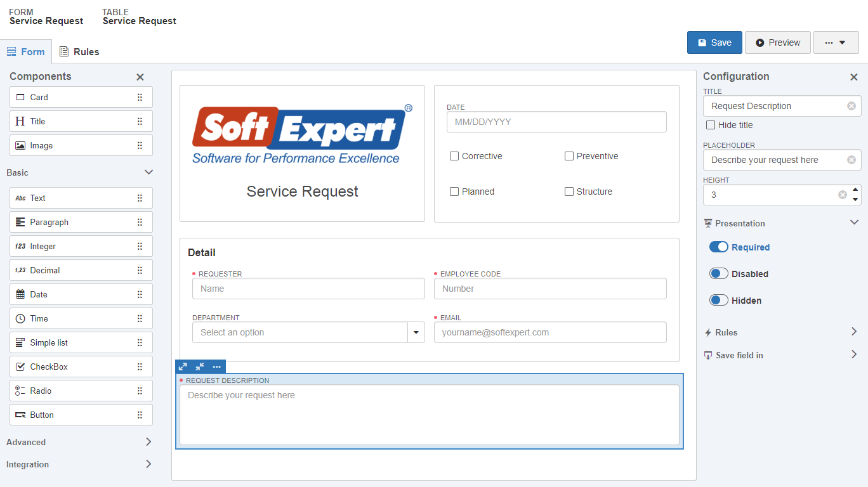Open the ellipsis menu on the selected field
Screen dimensions: 868x487
pos(216,367)
